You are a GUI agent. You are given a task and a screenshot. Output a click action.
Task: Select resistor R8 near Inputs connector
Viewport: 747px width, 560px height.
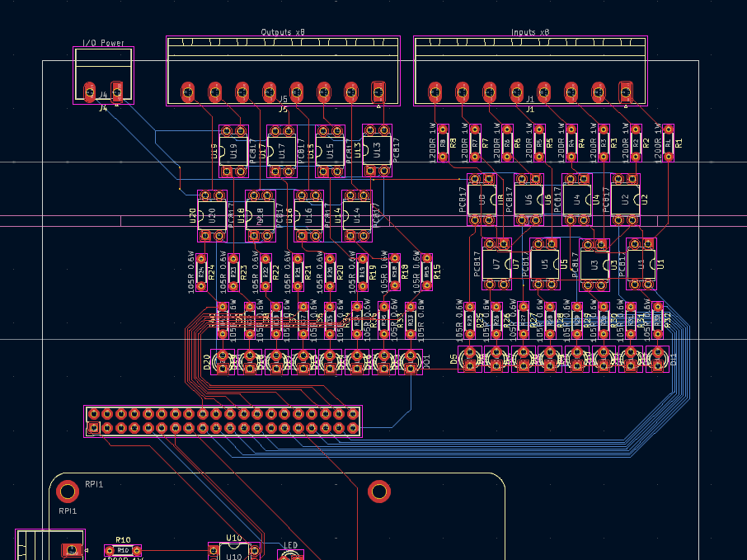(443, 142)
